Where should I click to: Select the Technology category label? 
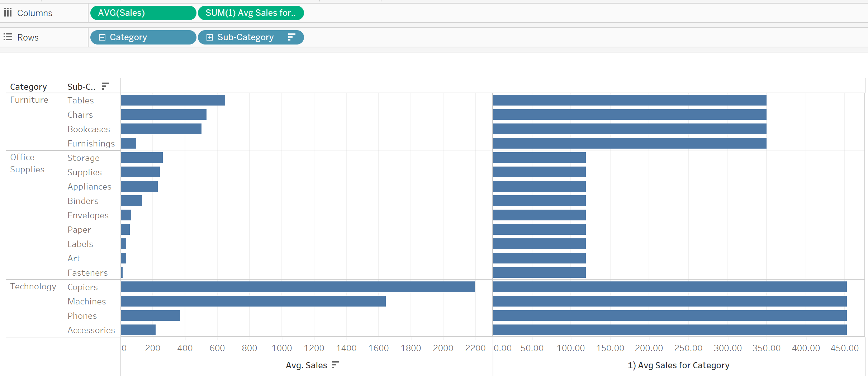[x=33, y=286]
